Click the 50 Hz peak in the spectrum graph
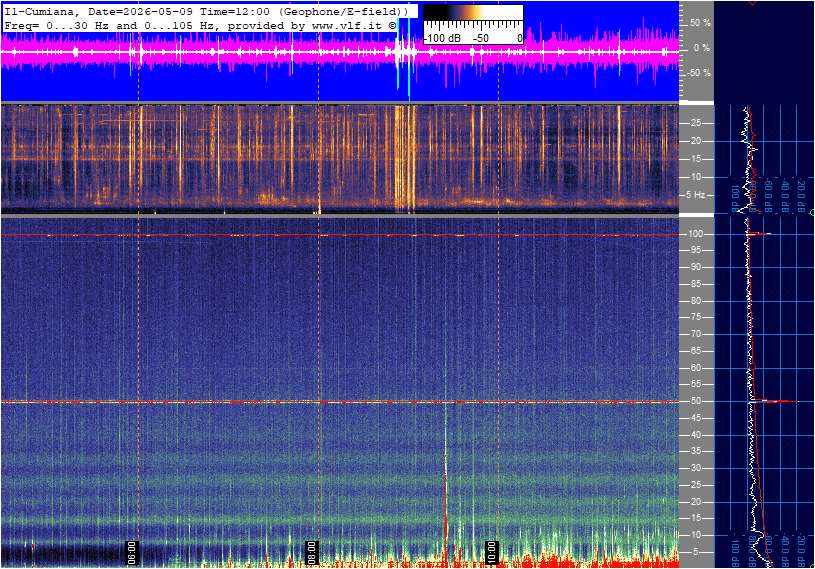The height and width of the screenshot is (569, 815). [774, 401]
